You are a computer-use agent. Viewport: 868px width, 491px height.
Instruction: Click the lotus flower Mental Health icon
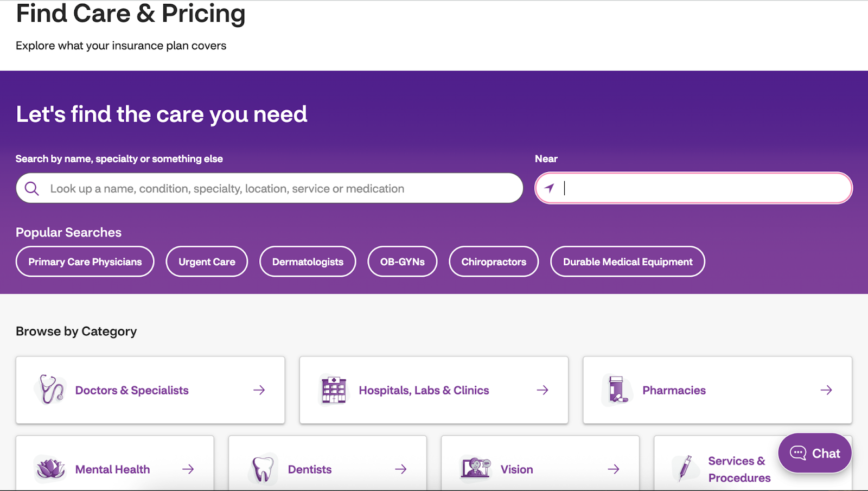coord(50,469)
